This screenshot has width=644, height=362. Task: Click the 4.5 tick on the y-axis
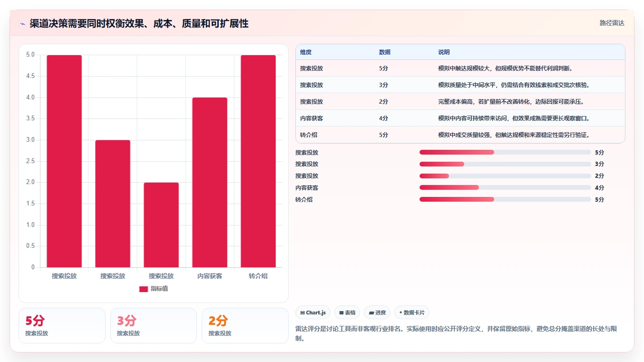pyautogui.click(x=30, y=76)
